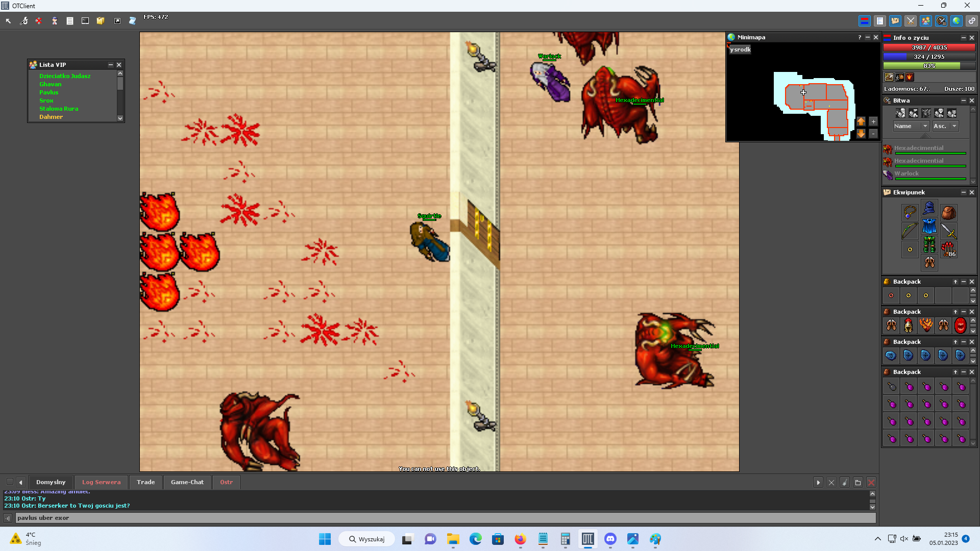Hide monsters filter in Bitwa panel
980x551 pixels.
click(926, 113)
